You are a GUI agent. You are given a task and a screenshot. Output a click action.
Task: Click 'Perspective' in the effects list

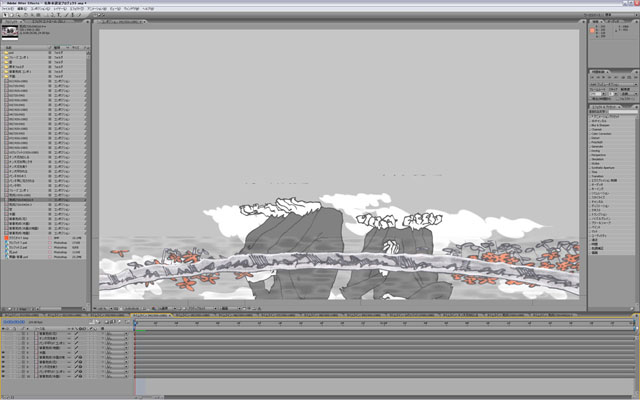[x=599, y=155]
